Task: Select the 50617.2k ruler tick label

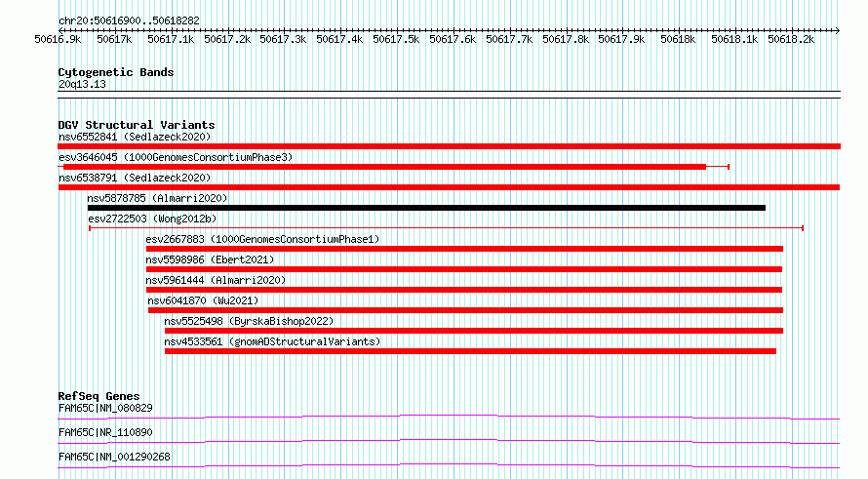Action: point(227,39)
